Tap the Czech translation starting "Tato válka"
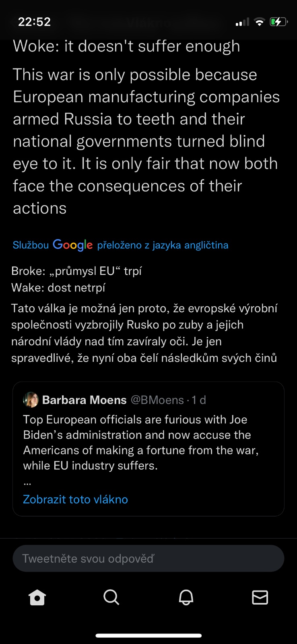 click(x=144, y=333)
